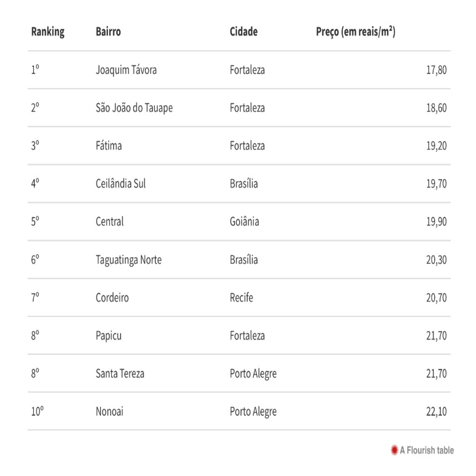Click the Nonoai neighborhood cell

109,411
